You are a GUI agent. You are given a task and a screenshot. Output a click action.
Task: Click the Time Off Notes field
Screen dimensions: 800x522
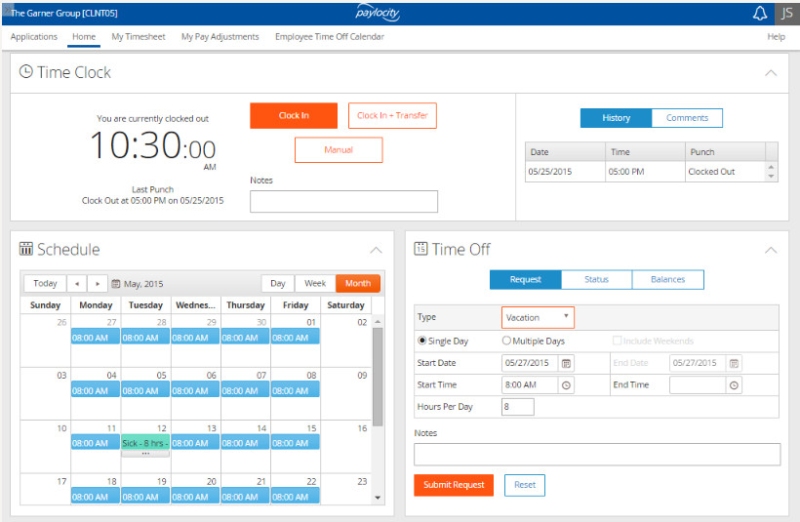click(597, 454)
